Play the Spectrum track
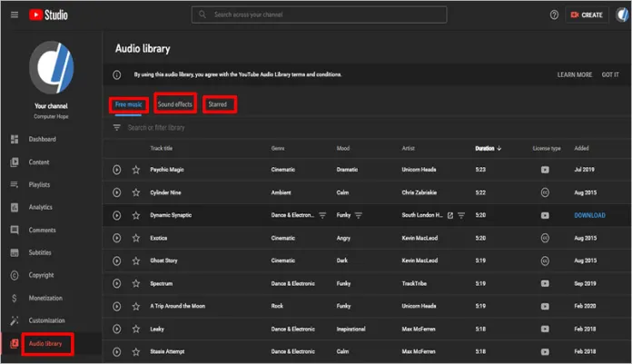This screenshot has height=364, width=632. pos(117,283)
